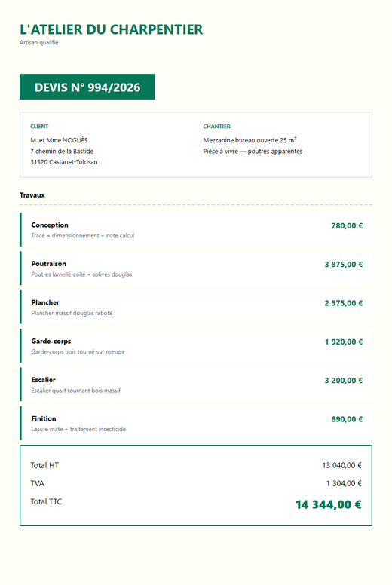Click the 1 920,00 € Garde-corps price
This screenshot has width=392, height=585.
(344, 342)
